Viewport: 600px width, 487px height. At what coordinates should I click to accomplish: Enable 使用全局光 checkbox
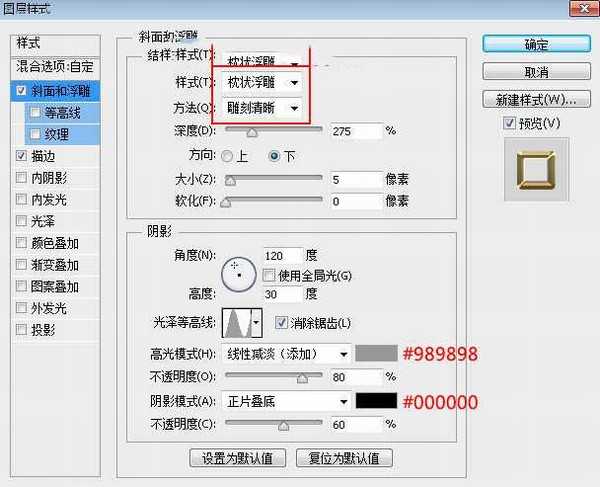tap(268, 274)
